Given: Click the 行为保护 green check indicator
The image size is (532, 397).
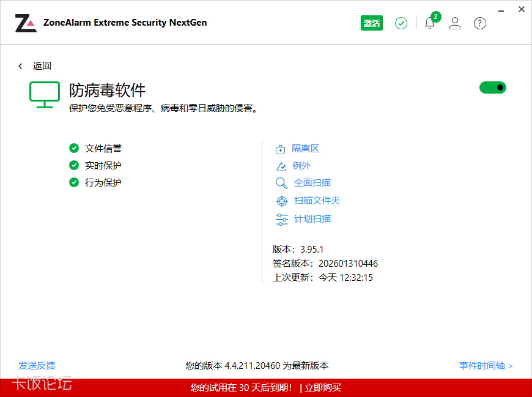Looking at the screenshot, I should 74,182.
